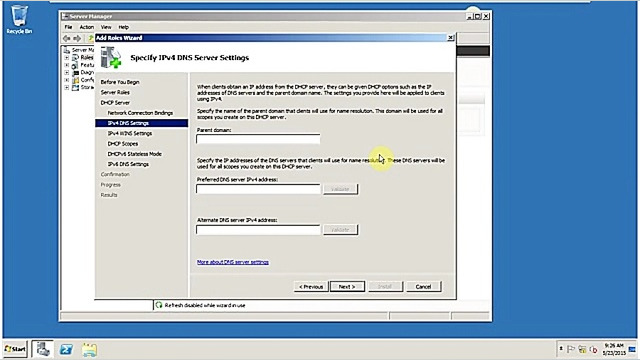Go to the DHCP Scopes step

tap(122, 144)
